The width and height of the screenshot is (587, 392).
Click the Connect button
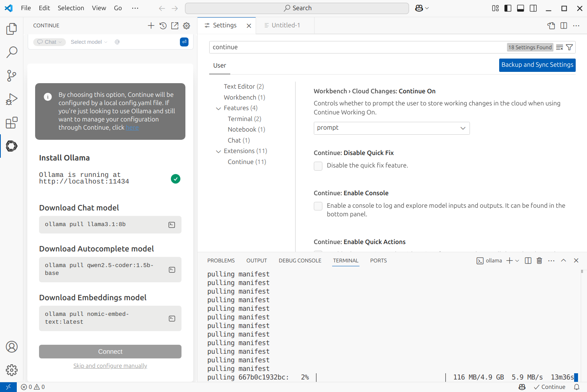(x=110, y=351)
